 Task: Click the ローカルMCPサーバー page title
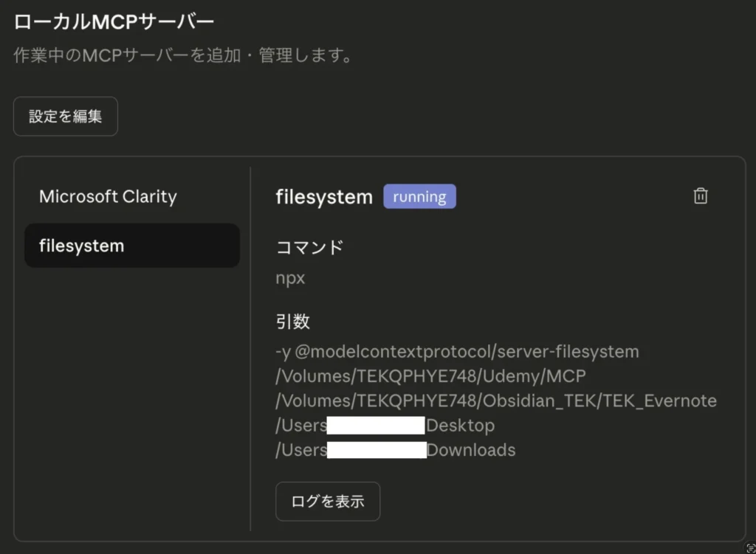(x=114, y=22)
